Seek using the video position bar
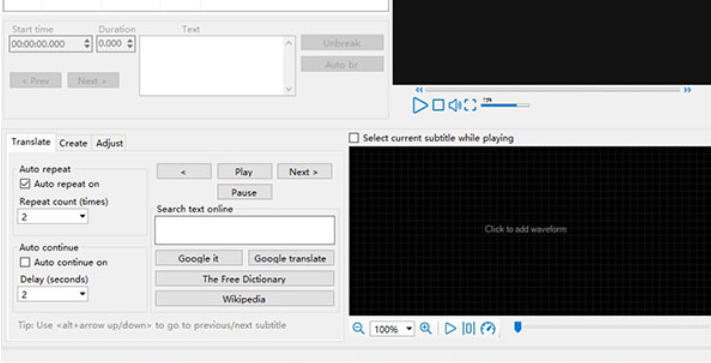 tap(553, 90)
